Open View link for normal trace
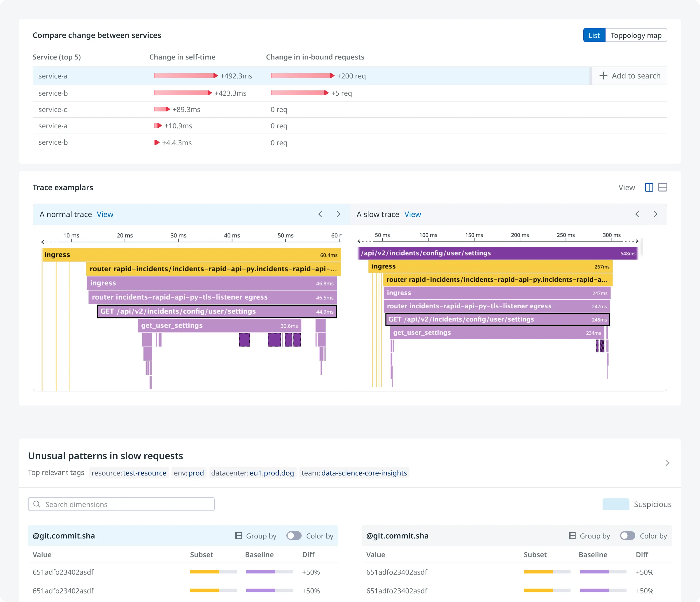700x602 pixels. coord(105,214)
